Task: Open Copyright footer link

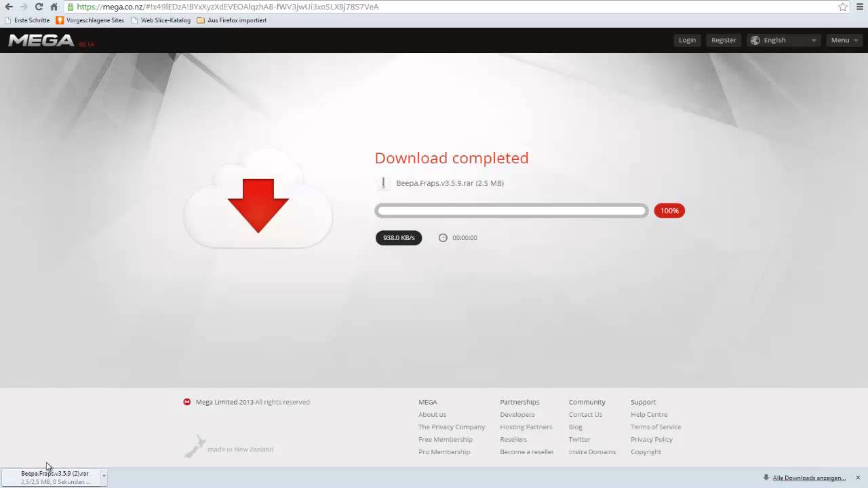Action: [x=646, y=452]
